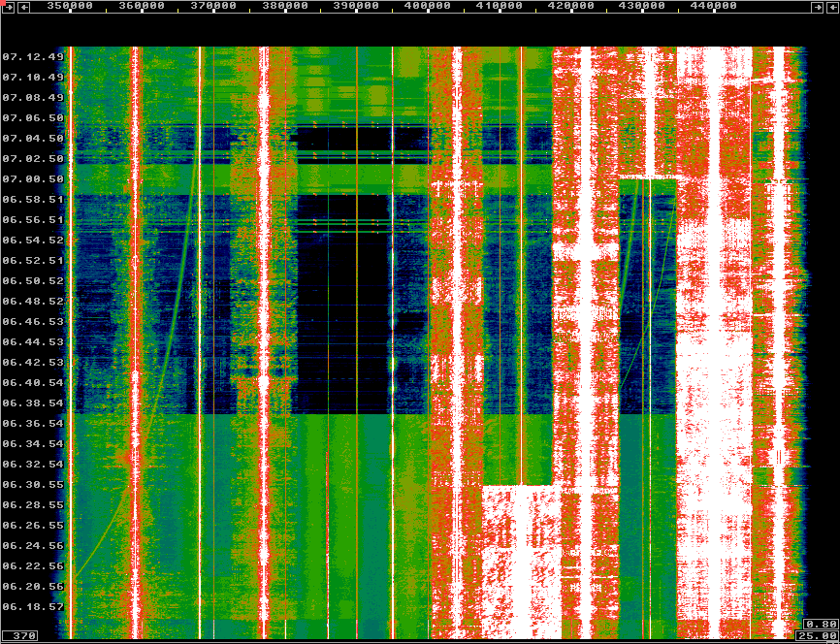Click the 06.36.54 time stamp
840x644 pixels.
[x=33, y=423]
